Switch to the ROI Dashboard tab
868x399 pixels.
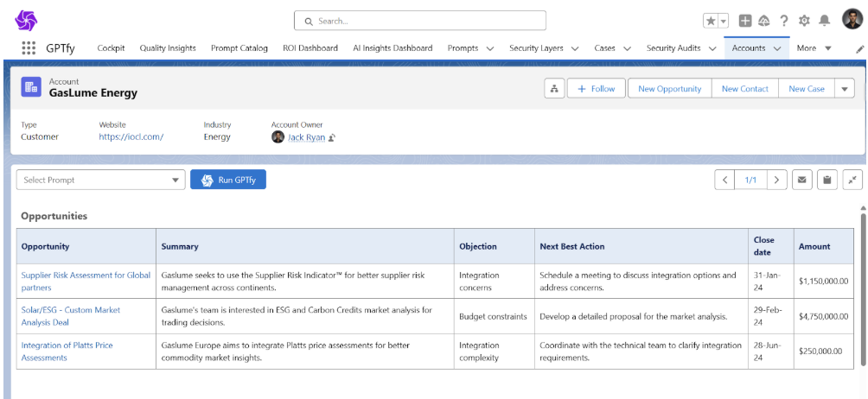(310, 48)
